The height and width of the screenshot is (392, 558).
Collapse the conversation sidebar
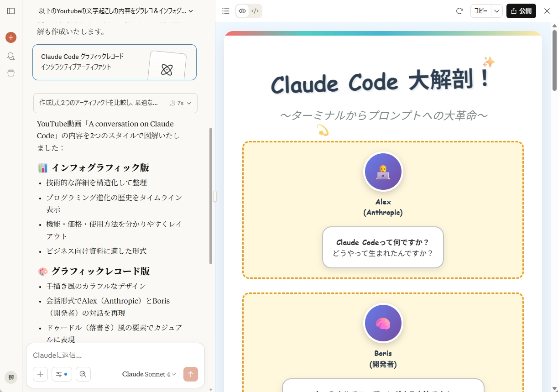coord(10,11)
